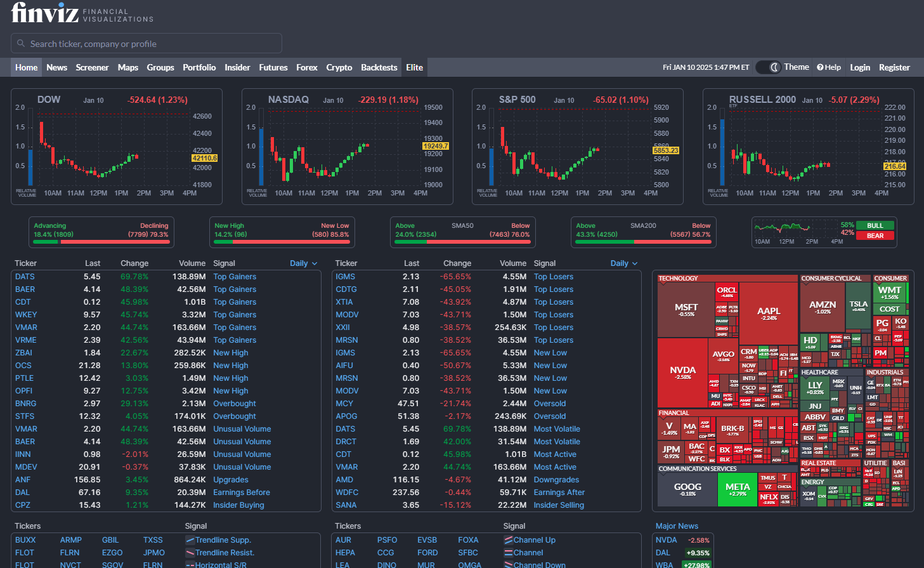The height and width of the screenshot is (568, 924).
Task: Open the Crypto menu item
Action: [339, 67]
